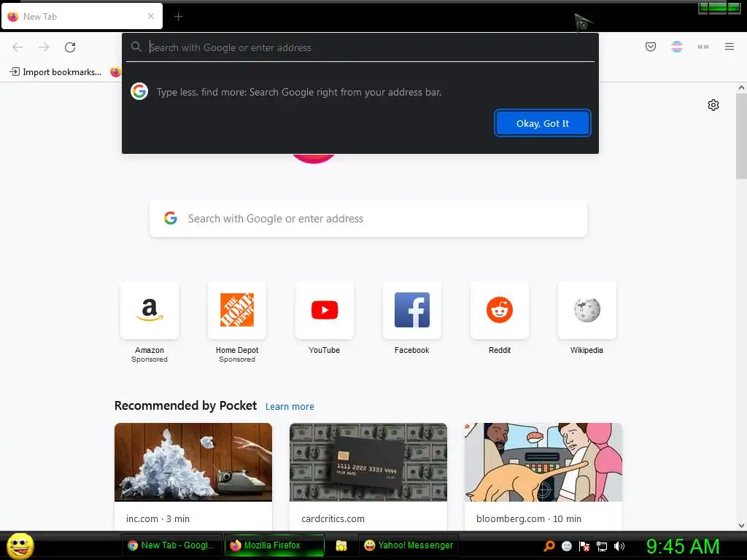Image resolution: width=747 pixels, height=560 pixels.
Task: Click the extension icon beside the hamburger menu
Action: [x=703, y=47]
